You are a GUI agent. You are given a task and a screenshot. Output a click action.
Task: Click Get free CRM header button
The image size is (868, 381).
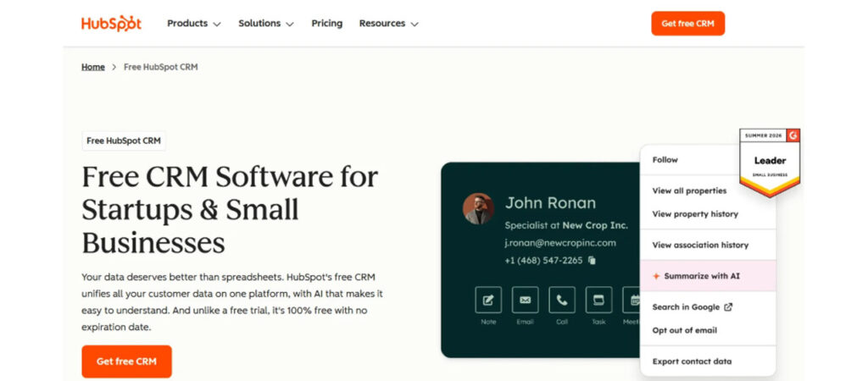[687, 23]
